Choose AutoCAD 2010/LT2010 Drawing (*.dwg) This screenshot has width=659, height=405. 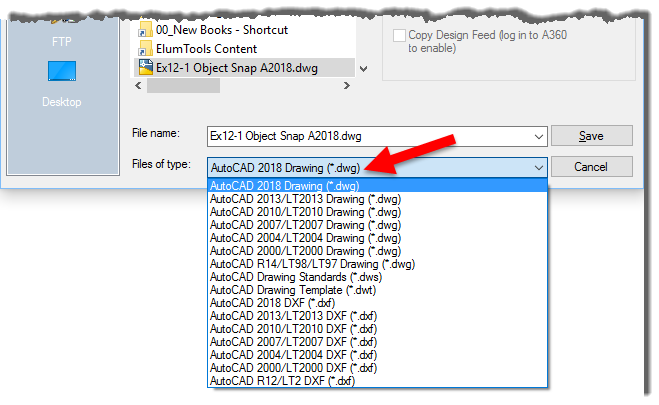pyautogui.click(x=377, y=212)
